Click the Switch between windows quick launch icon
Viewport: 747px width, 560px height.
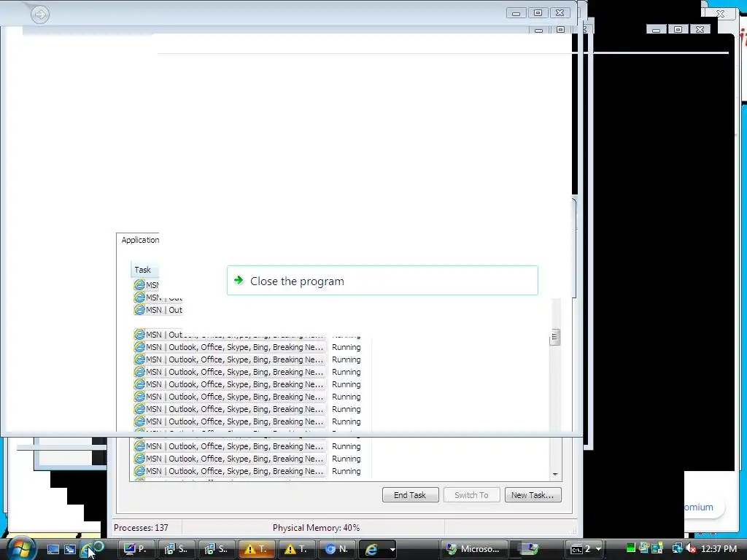click(70, 549)
